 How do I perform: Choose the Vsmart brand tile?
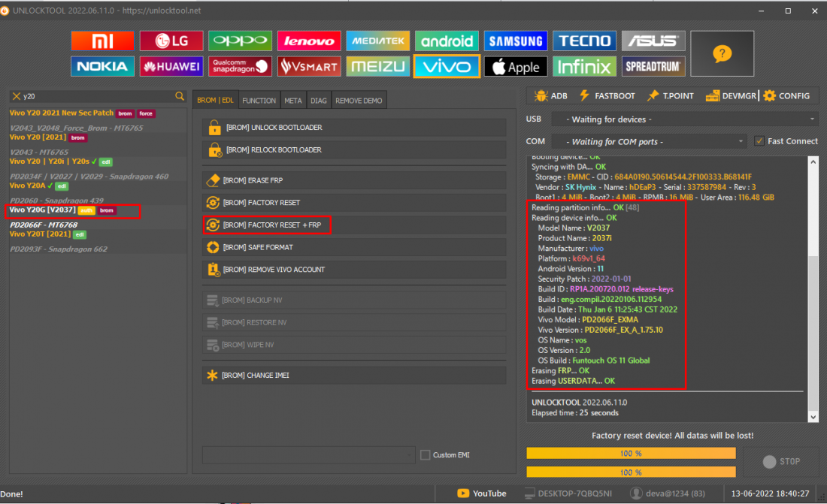(x=309, y=66)
